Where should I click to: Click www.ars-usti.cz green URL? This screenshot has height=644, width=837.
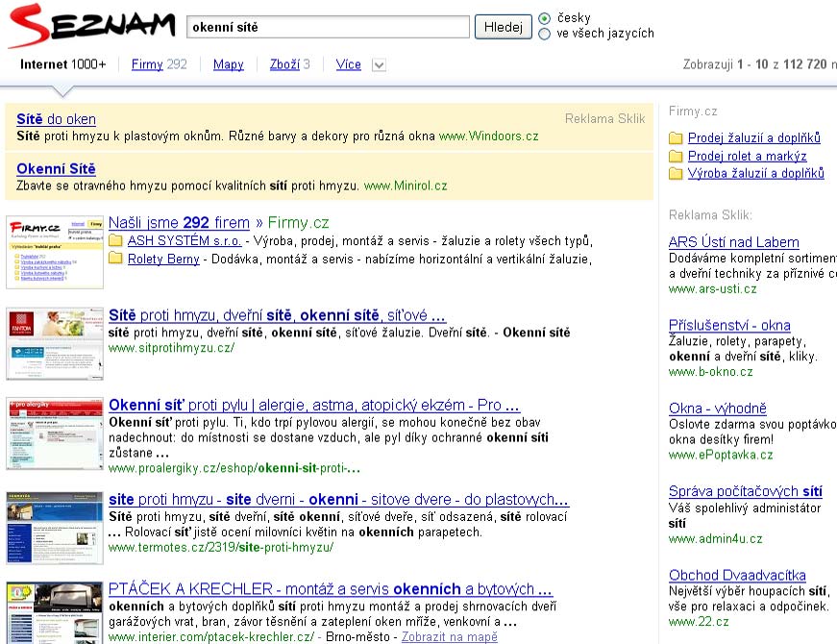[713, 289]
